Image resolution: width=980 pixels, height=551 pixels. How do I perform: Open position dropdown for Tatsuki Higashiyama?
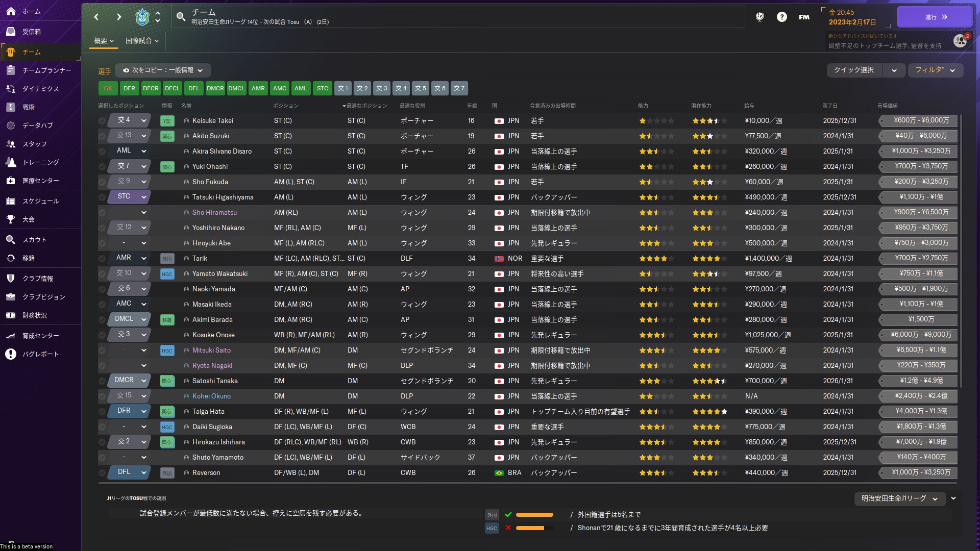click(144, 197)
